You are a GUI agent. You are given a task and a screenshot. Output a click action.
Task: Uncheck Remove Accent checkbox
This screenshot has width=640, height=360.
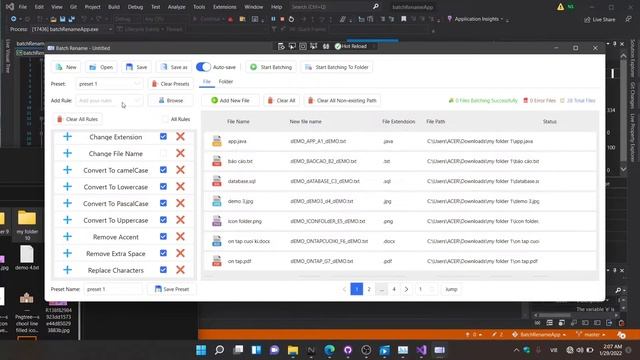click(x=163, y=237)
